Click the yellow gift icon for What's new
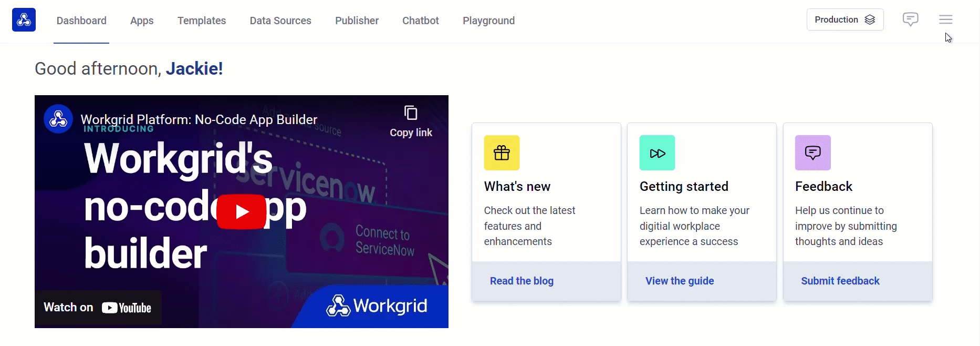 tap(502, 152)
